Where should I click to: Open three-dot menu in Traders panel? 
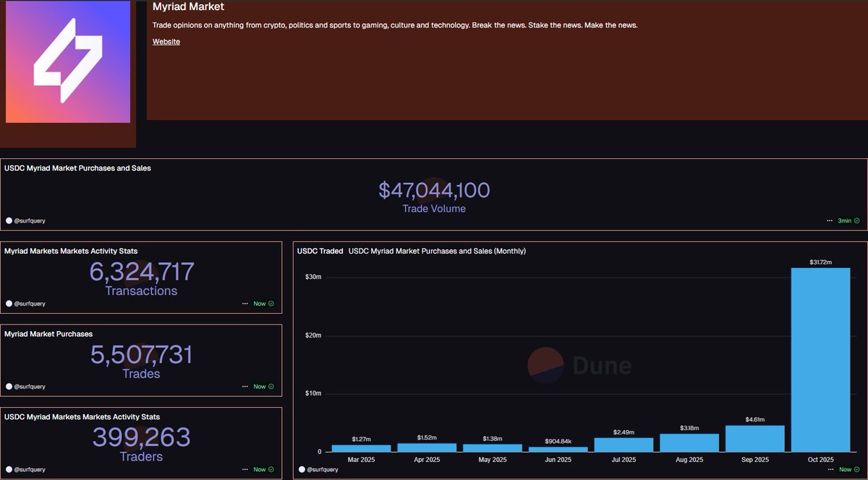pyautogui.click(x=245, y=469)
